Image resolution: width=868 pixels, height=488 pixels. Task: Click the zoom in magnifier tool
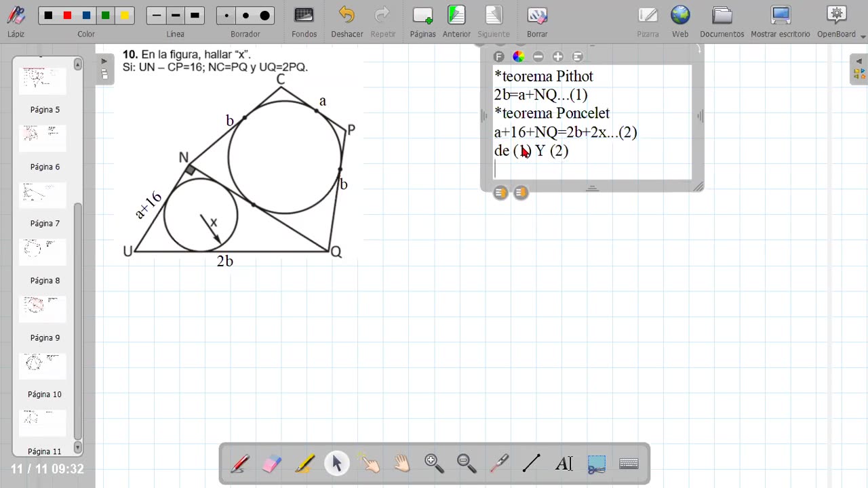[x=434, y=464]
